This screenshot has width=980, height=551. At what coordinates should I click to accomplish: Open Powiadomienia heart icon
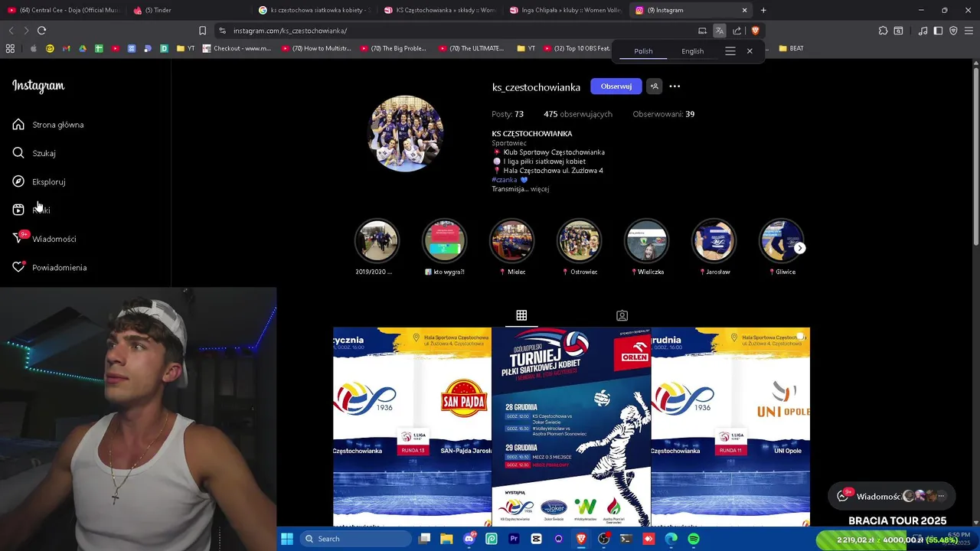click(x=18, y=267)
